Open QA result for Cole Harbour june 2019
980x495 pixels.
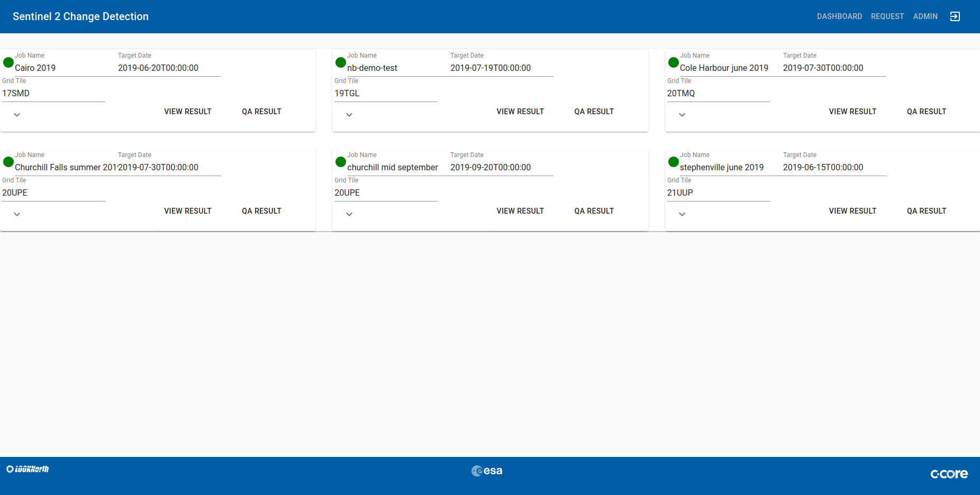click(926, 112)
